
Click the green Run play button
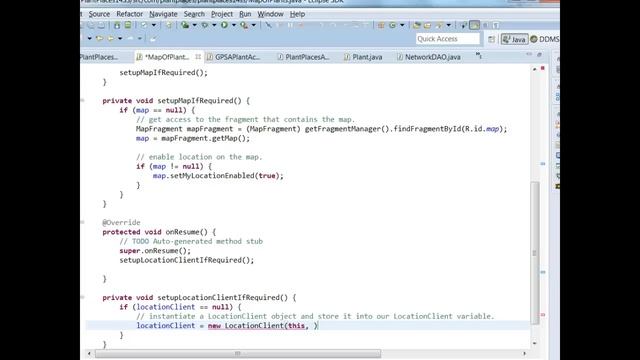(x=224, y=25)
